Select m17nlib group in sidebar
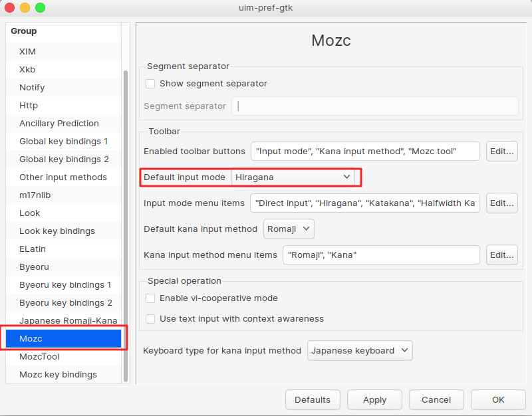Image resolution: width=532 pixels, height=416 pixels. 63,195
